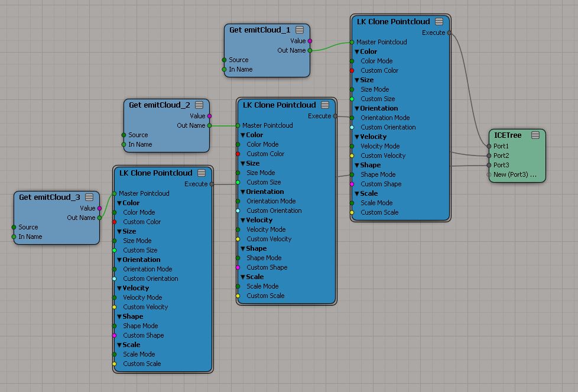Click the header icon on Get emitCloud_2 node
The width and height of the screenshot is (578, 392).
tap(199, 105)
